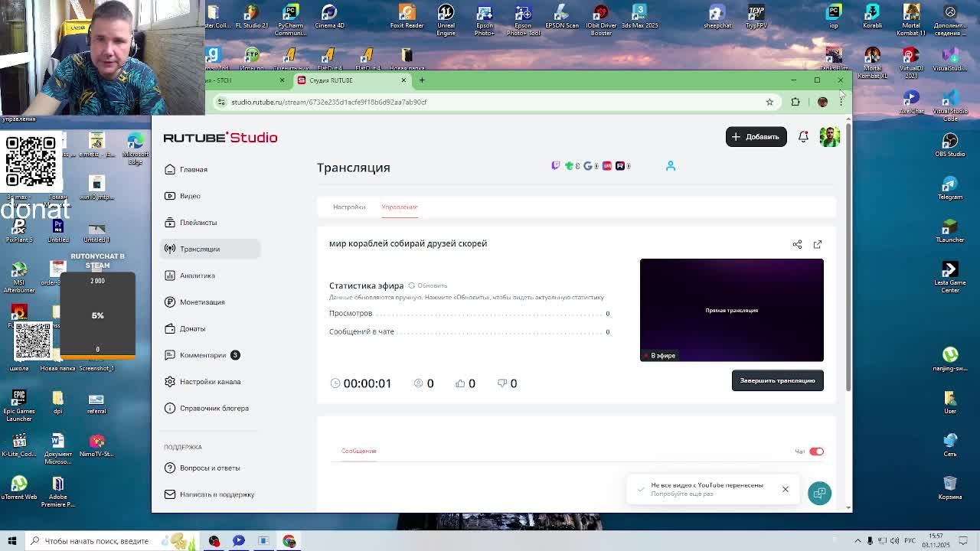Click the likes thumbs-up icon

tap(460, 383)
